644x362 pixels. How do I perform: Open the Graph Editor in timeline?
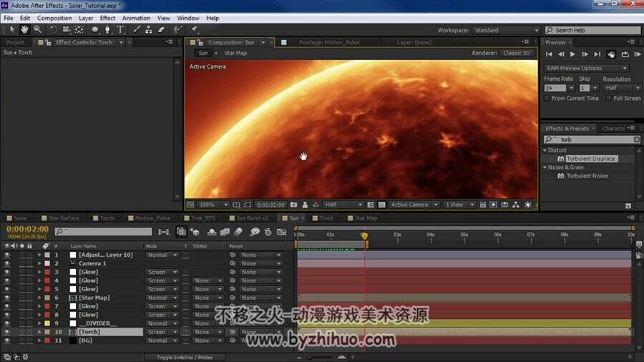(281, 232)
